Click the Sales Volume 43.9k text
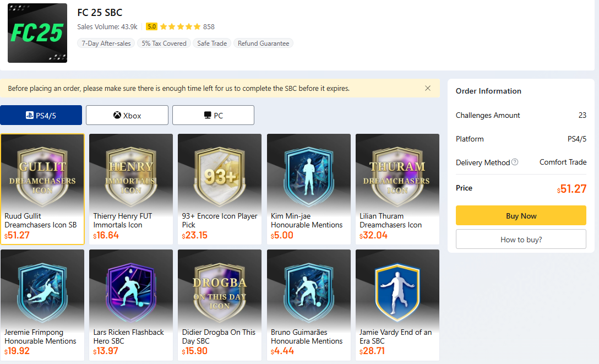The height and width of the screenshot is (364, 599). click(x=107, y=27)
